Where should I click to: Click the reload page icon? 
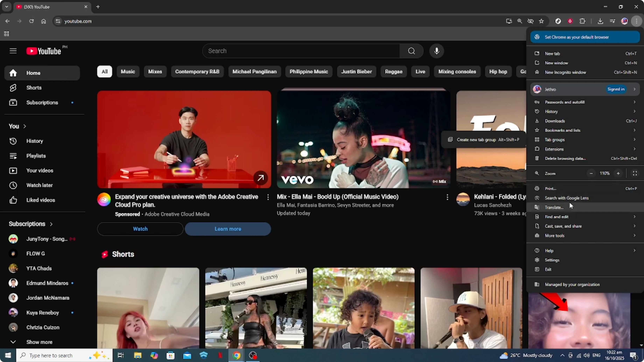pos(31,21)
